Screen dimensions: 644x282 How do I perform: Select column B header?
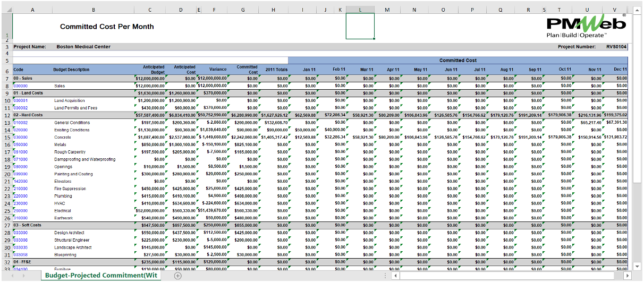pyautogui.click(x=94, y=10)
